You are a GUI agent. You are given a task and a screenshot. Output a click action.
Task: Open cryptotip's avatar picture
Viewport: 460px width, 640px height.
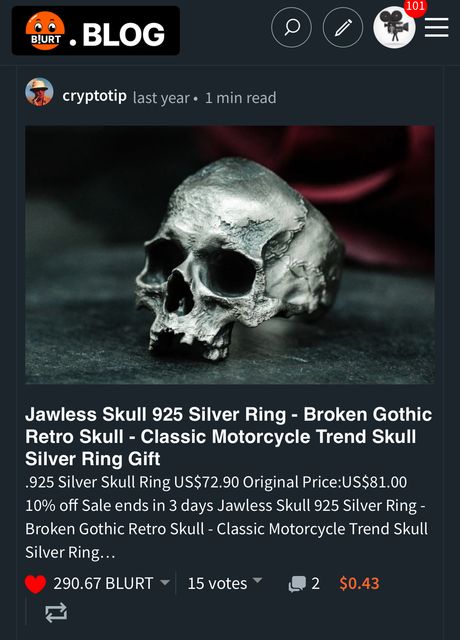[x=39, y=92]
